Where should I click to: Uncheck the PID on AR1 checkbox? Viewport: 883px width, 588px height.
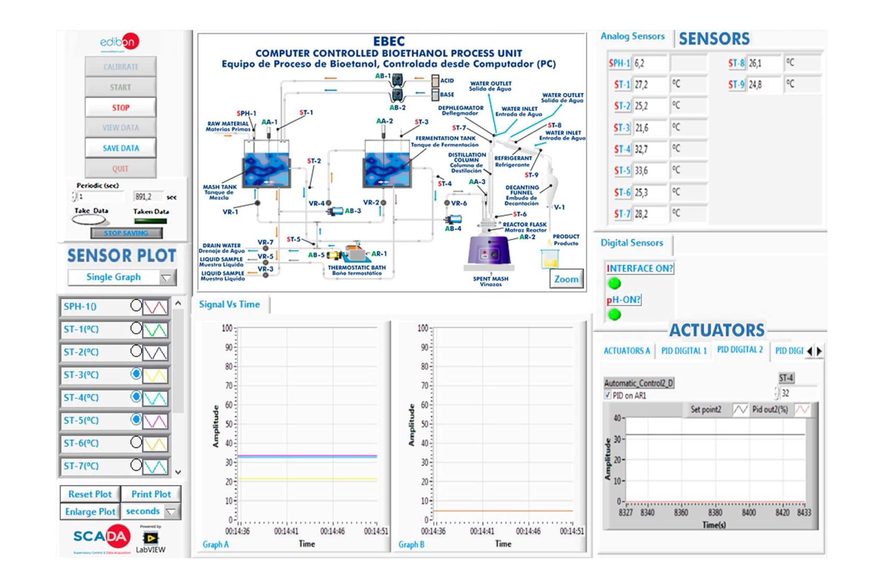pos(607,395)
